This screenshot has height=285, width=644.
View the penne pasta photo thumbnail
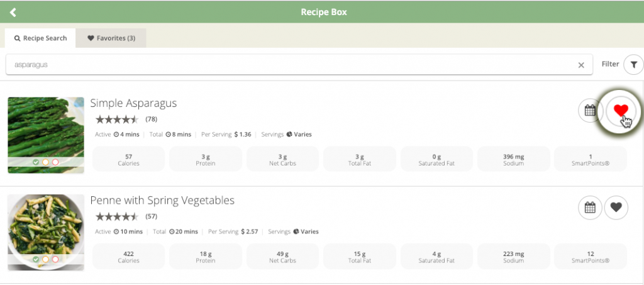point(46,232)
